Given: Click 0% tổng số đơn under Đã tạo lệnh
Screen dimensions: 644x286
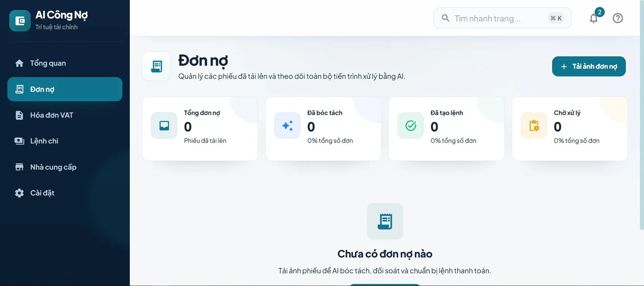Looking at the screenshot, I should tap(454, 141).
